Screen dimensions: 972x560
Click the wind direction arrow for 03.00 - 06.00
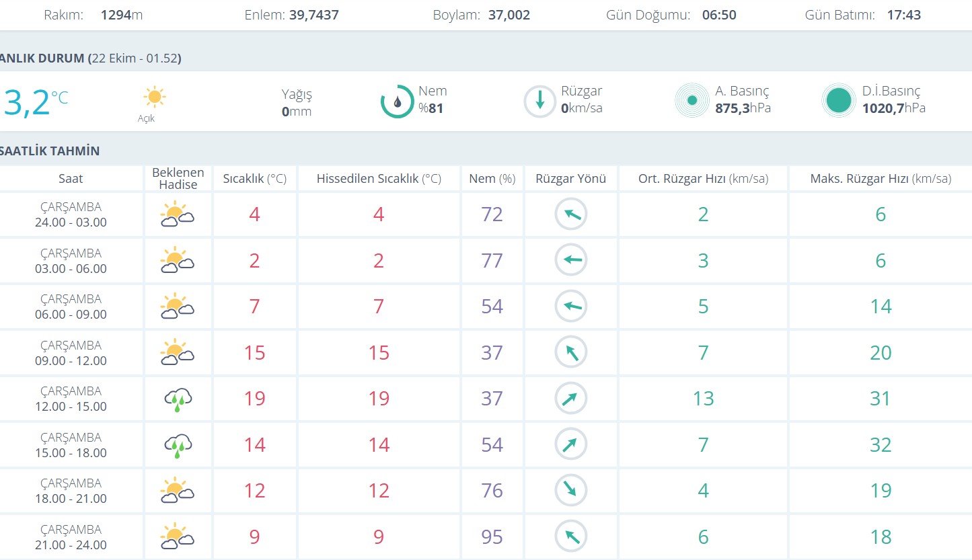pyautogui.click(x=570, y=261)
